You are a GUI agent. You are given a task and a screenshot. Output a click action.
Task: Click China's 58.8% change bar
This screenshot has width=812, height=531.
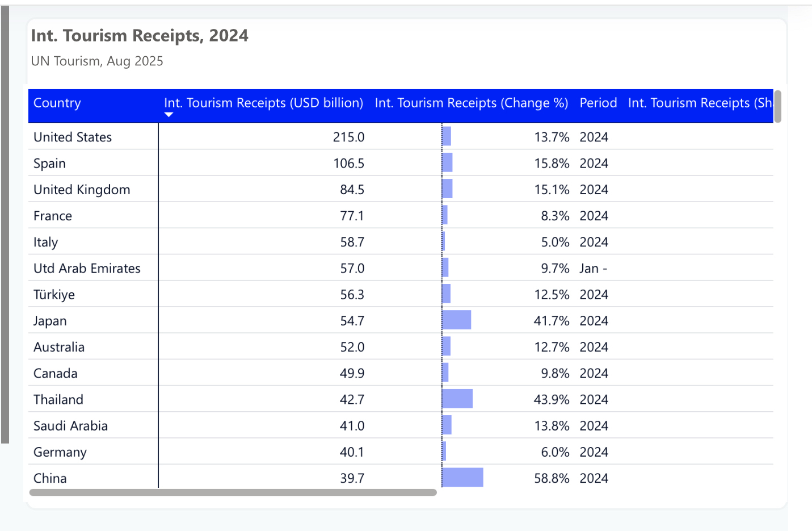click(x=462, y=478)
